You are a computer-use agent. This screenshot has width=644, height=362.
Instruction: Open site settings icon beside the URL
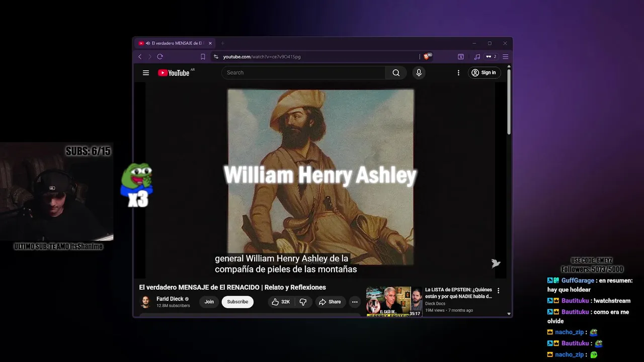[x=216, y=57]
